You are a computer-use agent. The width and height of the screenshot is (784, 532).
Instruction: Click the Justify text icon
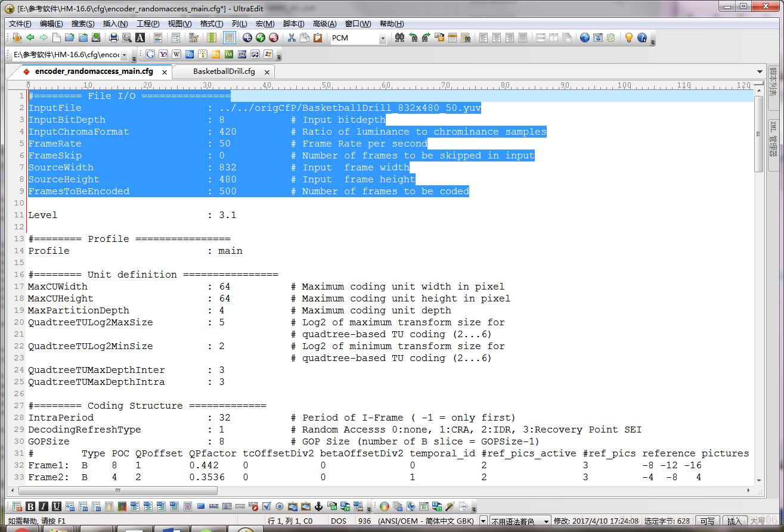[x=523, y=38]
